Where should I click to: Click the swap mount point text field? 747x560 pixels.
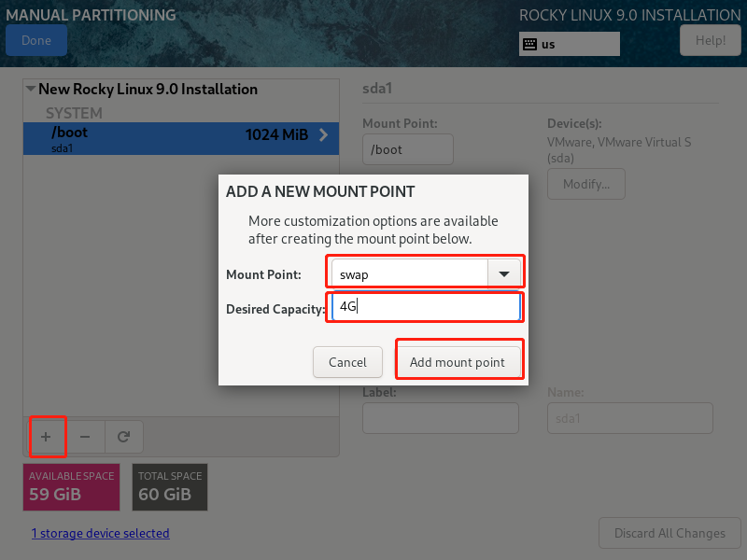[x=409, y=274]
